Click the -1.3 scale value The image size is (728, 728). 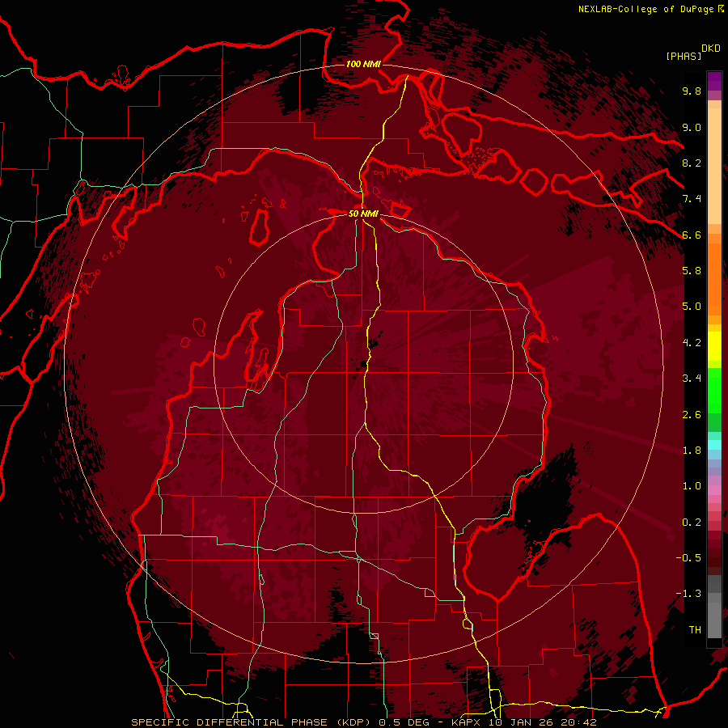click(x=688, y=594)
